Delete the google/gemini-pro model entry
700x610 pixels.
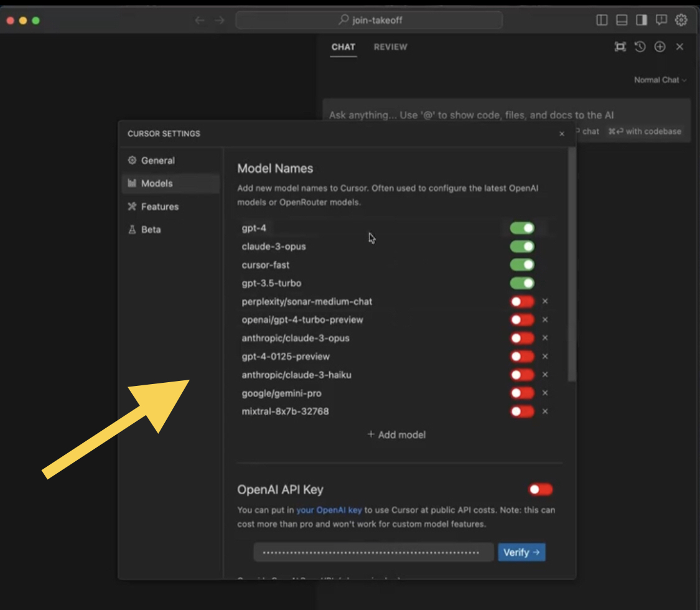[545, 393]
